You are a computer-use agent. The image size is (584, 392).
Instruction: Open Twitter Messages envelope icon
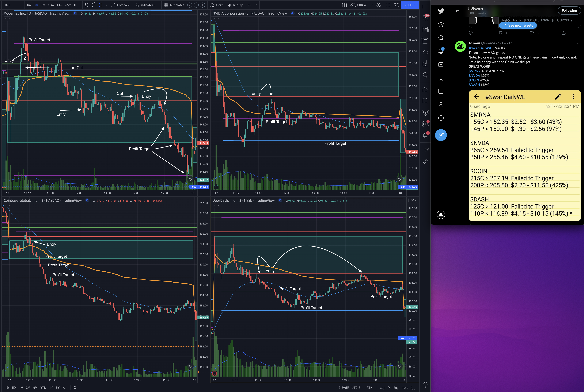click(441, 64)
